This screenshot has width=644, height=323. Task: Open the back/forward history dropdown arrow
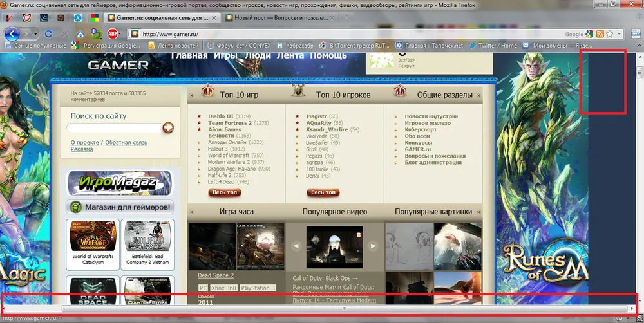coord(35,34)
